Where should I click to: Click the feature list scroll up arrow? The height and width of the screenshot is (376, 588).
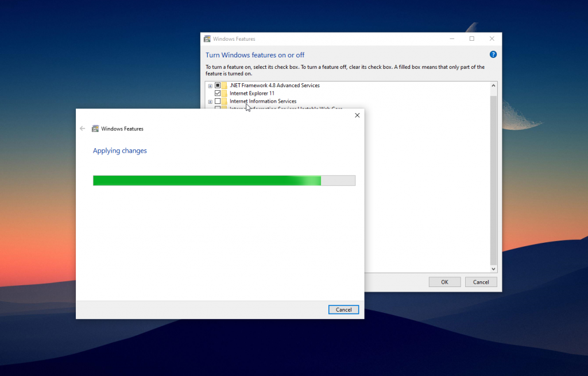coord(493,86)
